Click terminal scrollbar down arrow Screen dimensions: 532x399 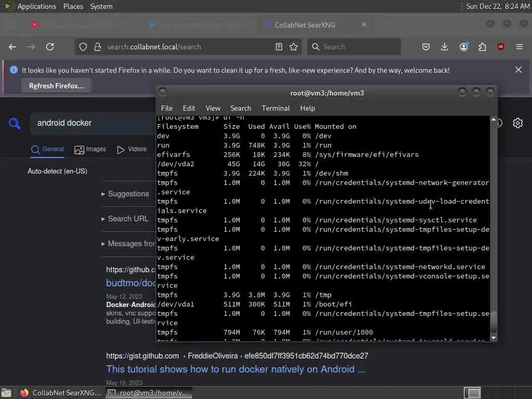(494, 338)
